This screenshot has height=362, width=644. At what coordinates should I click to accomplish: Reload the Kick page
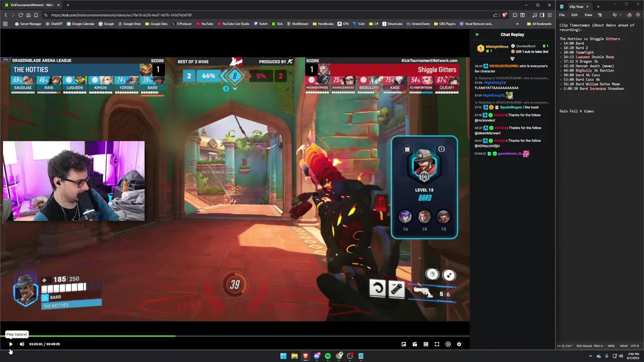[x=21, y=15]
